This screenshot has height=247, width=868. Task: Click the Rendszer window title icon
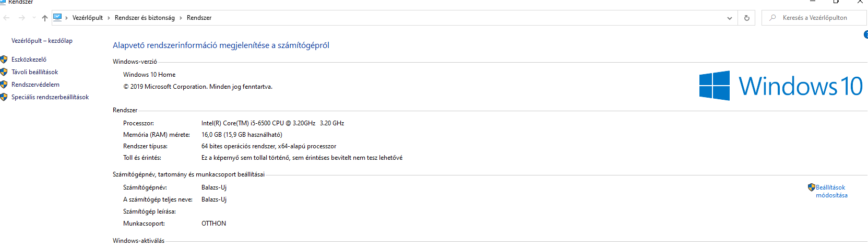[x=3, y=2]
